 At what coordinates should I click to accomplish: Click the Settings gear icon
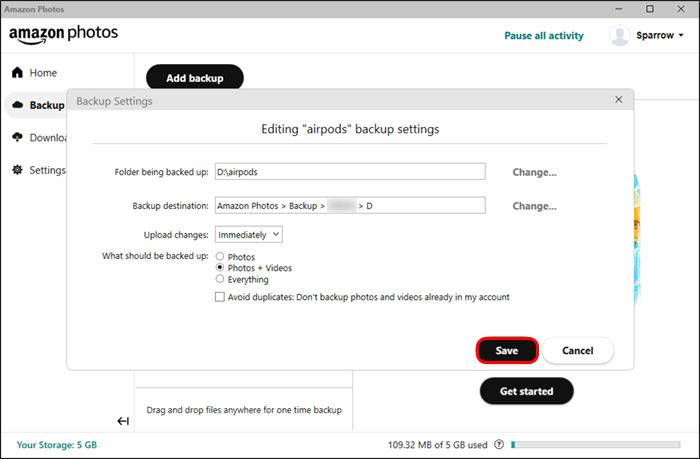pos(17,170)
